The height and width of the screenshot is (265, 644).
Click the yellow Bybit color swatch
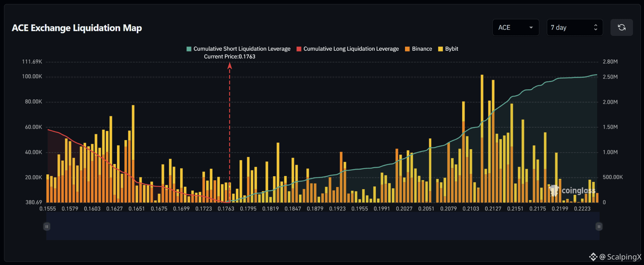[x=440, y=49]
